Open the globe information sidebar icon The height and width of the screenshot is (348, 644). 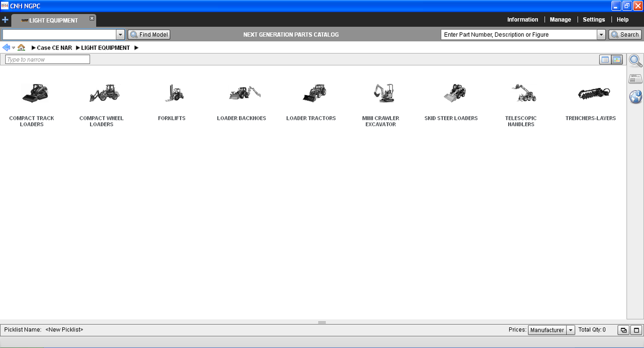point(636,97)
